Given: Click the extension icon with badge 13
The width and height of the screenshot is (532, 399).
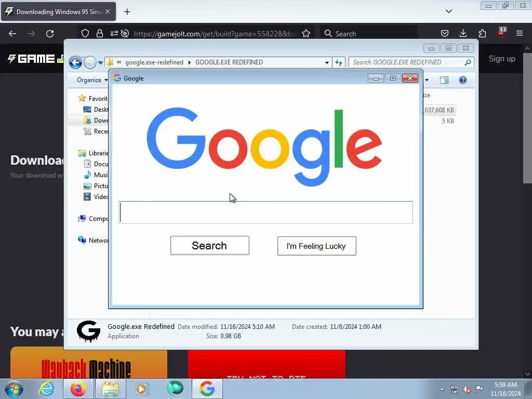Looking at the screenshot, I should point(501,33).
